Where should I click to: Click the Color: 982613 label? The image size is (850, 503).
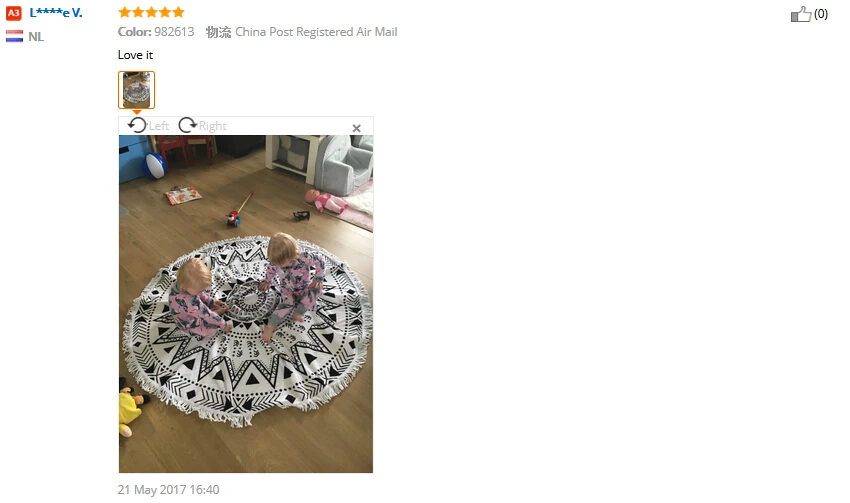(x=156, y=32)
